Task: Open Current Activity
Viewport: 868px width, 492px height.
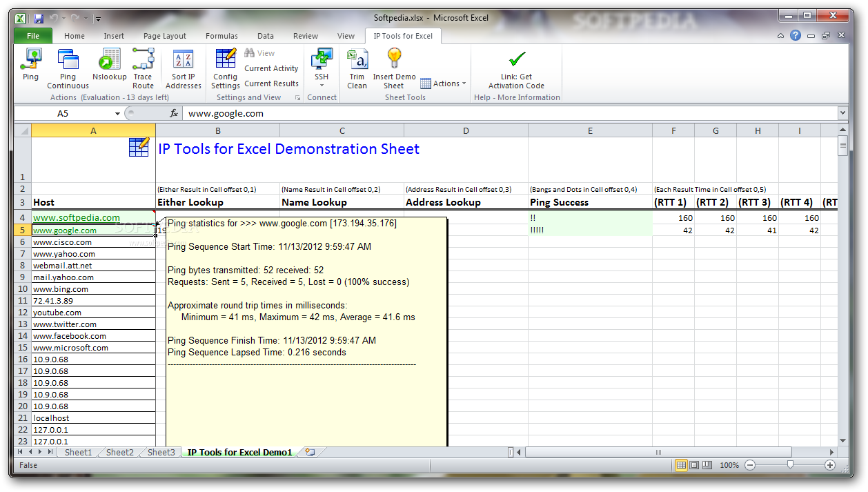Action: pos(271,68)
